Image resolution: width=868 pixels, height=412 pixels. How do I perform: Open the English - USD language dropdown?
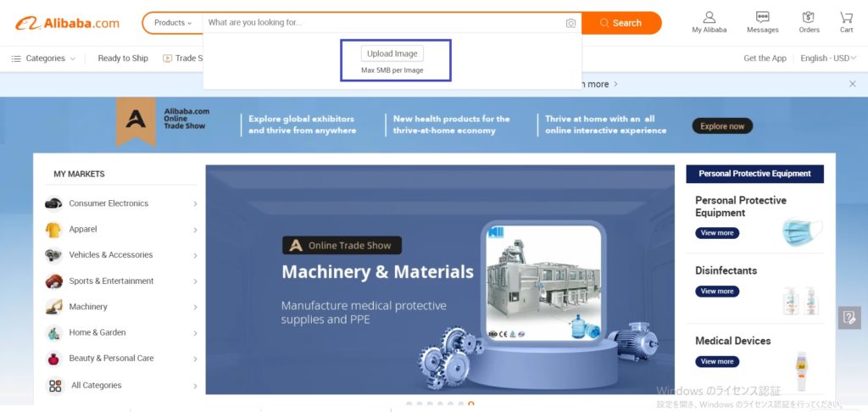click(828, 58)
